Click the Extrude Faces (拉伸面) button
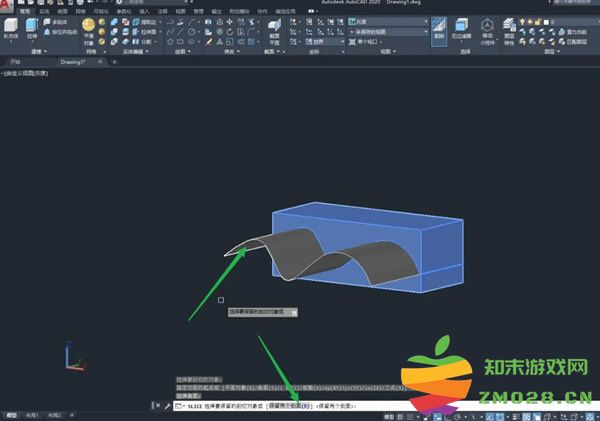This screenshot has width=600, height=421. (x=144, y=32)
